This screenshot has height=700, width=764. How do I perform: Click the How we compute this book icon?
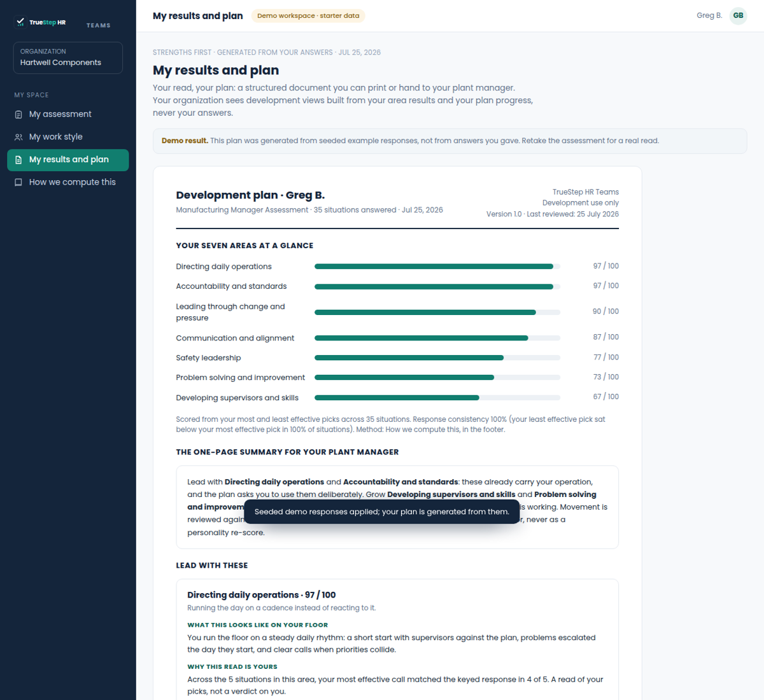[x=18, y=182]
